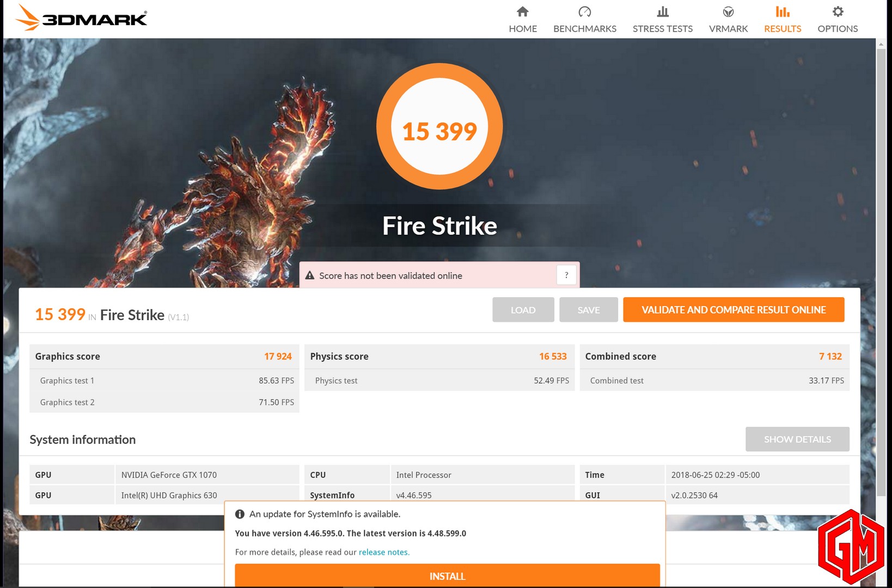Viewport: 892px width, 588px height.
Task: Select the Combined test row
Action: [x=714, y=381]
